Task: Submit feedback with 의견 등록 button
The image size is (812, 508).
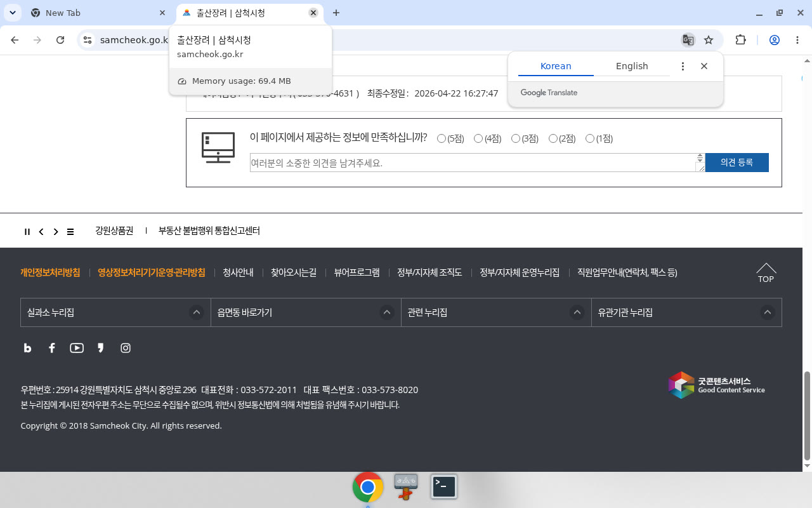Action: coord(737,163)
